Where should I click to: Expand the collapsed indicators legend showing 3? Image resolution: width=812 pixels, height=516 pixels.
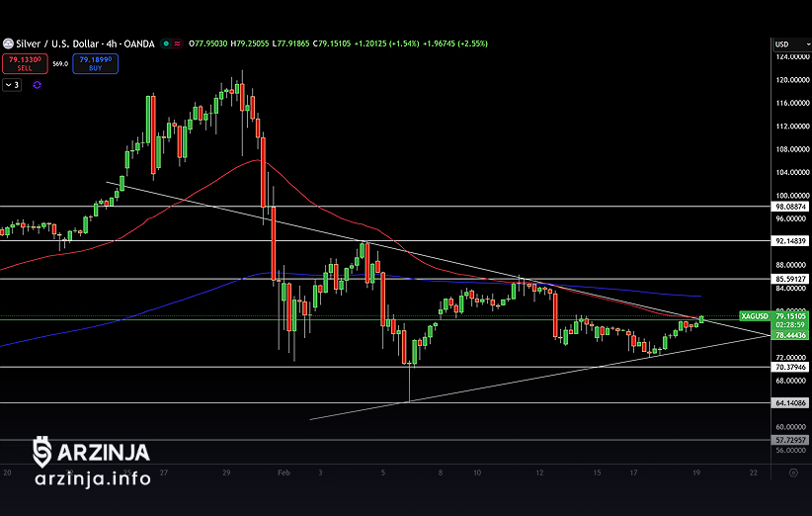pos(12,86)
